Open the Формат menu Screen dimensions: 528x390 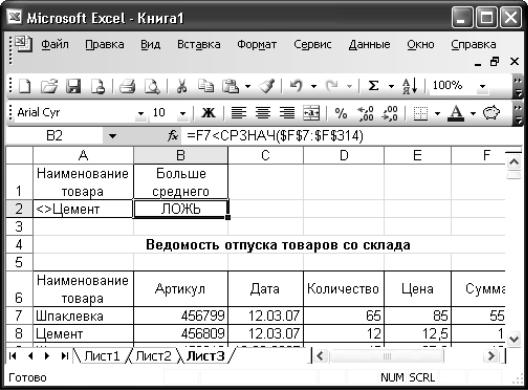[x=257, y=44]
